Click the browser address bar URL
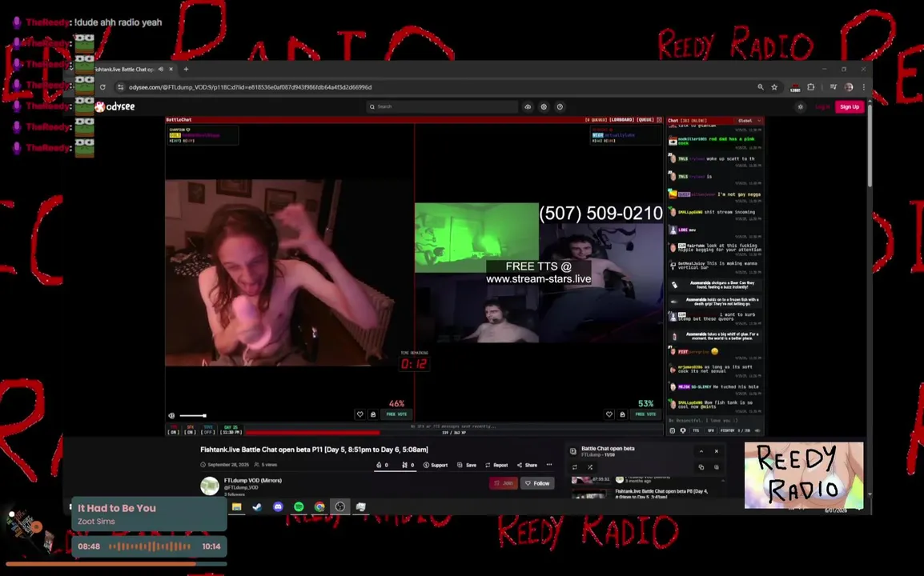Viewport: 924px width, 576px height. tap(250, 87)
